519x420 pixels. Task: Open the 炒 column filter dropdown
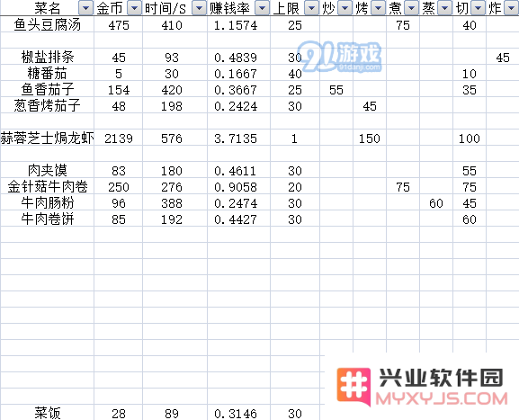345,8
